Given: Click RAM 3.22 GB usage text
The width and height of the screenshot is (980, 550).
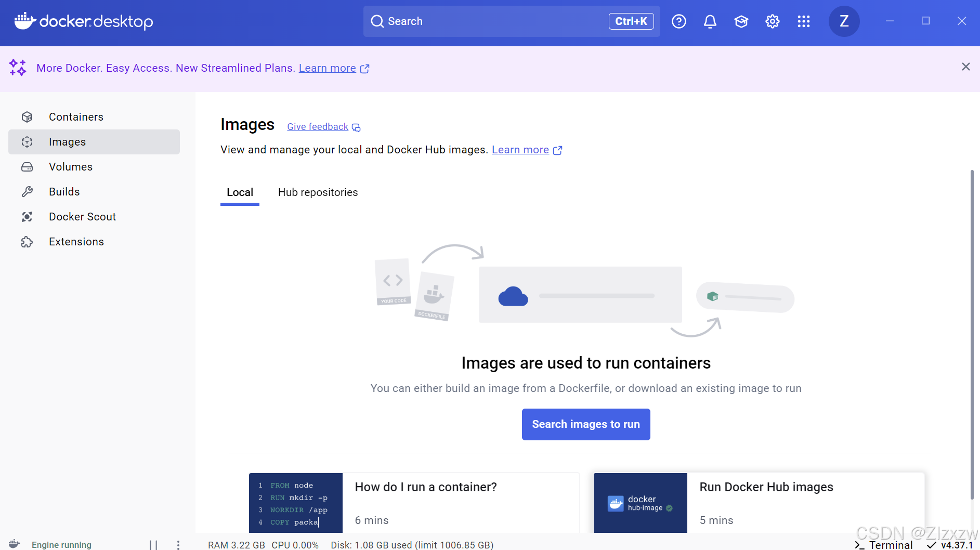Looking at the screenshot, I should [237, 545].
